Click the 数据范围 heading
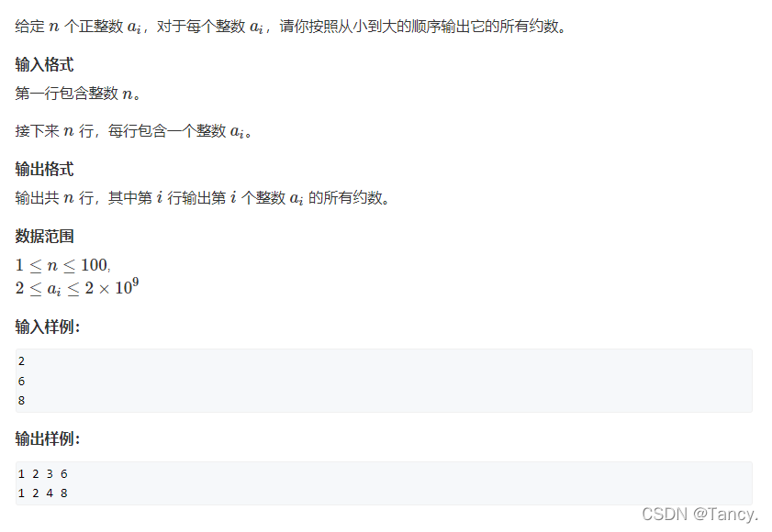The image size is (772, 532). click(44, 237)
